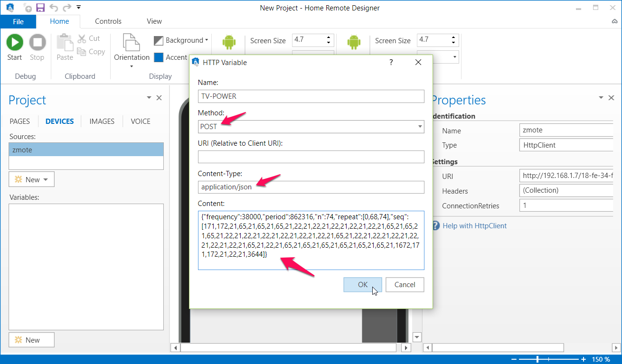The height and width of the screenshot is (364, 622).
Task: Click the second green Android device icon
Action: tap(354, 42)
